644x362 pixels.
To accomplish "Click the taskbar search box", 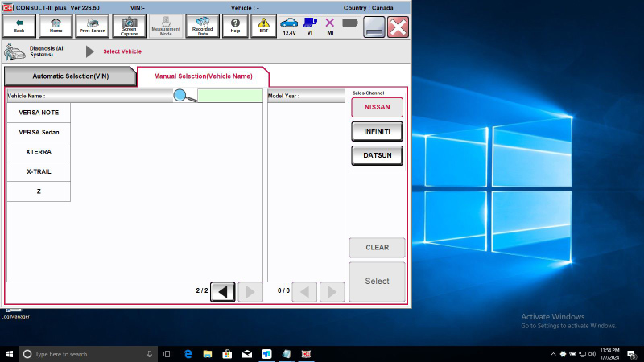I will (x=89, y=354).
